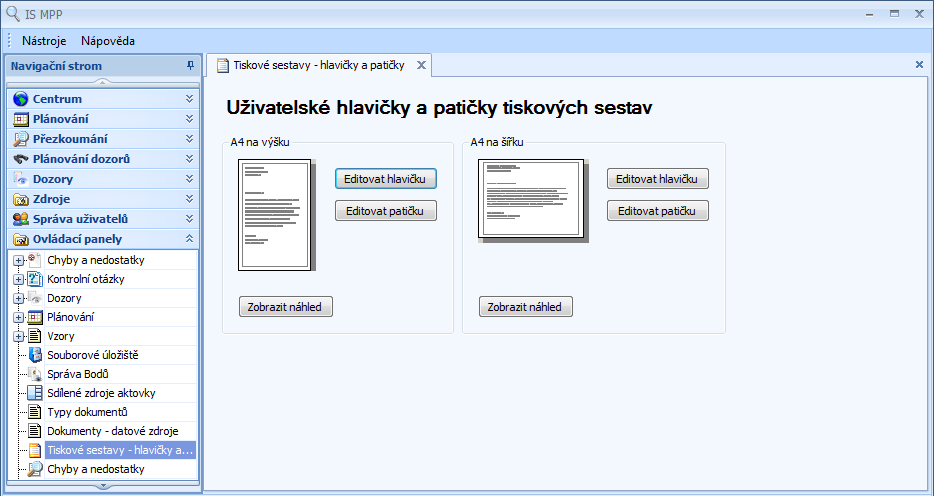Click the notepad icon on the Tiskové sestavy tab
Image resolution: width=934 pixels, height=496 pixels.
(223, 65)
